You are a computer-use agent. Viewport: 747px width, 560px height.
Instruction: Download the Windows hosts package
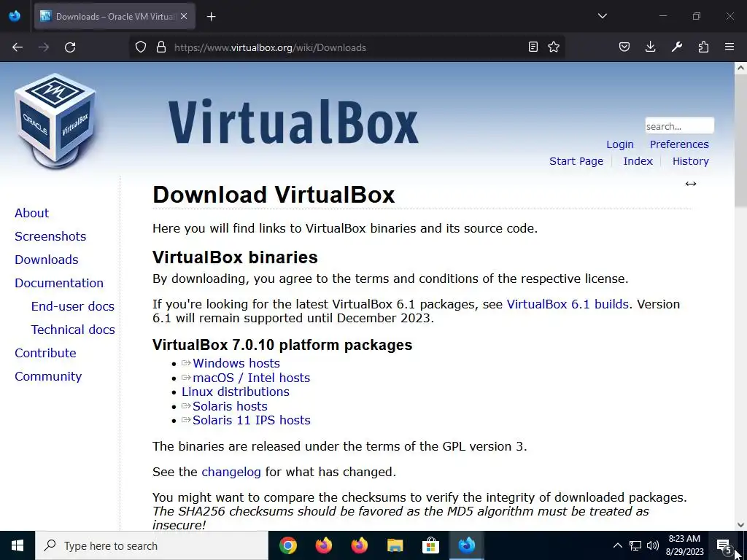[x=236, y=363]
